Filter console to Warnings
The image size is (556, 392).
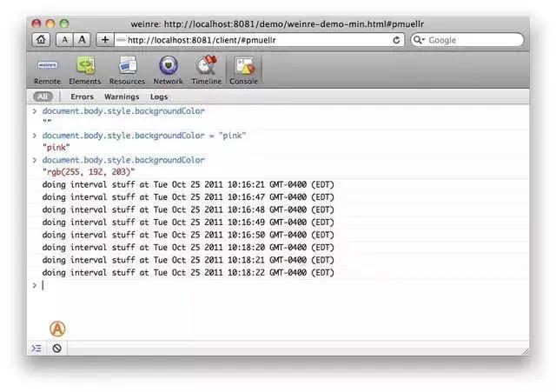122,96
